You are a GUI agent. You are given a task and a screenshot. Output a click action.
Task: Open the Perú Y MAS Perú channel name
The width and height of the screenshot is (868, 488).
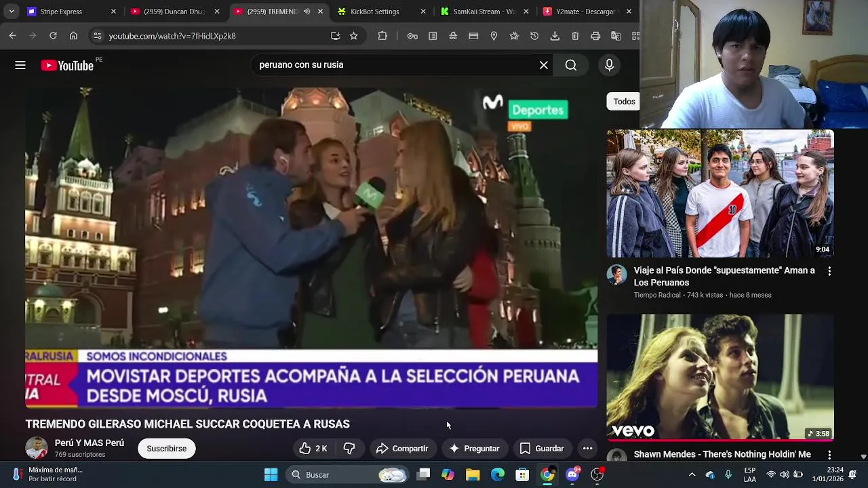(x=90, y=443)
